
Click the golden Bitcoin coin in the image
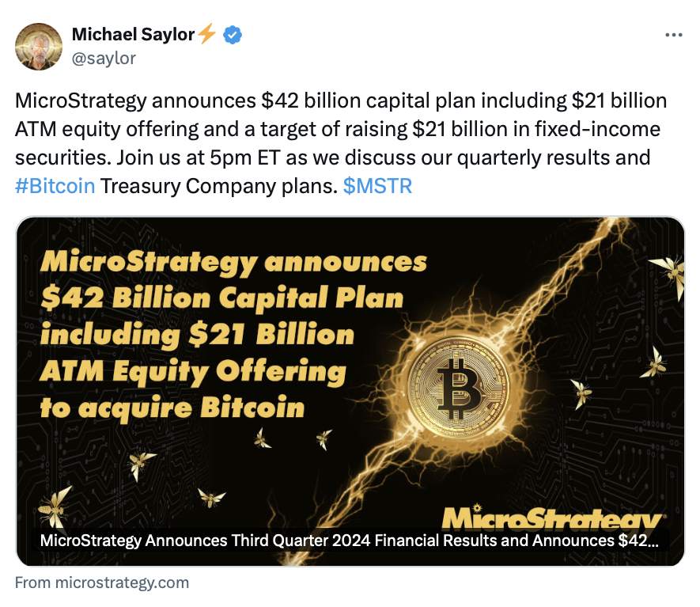pos(457,384)
